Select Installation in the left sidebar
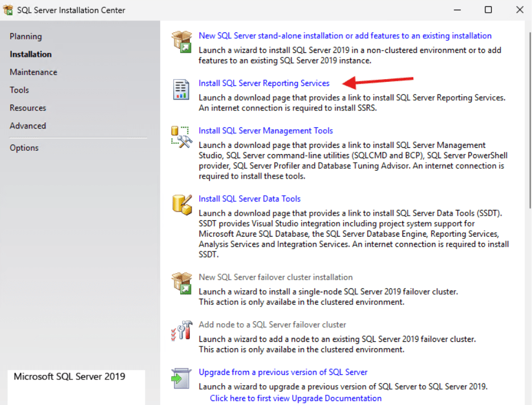This screenshot has height=405, width=532. click(31, 55)
